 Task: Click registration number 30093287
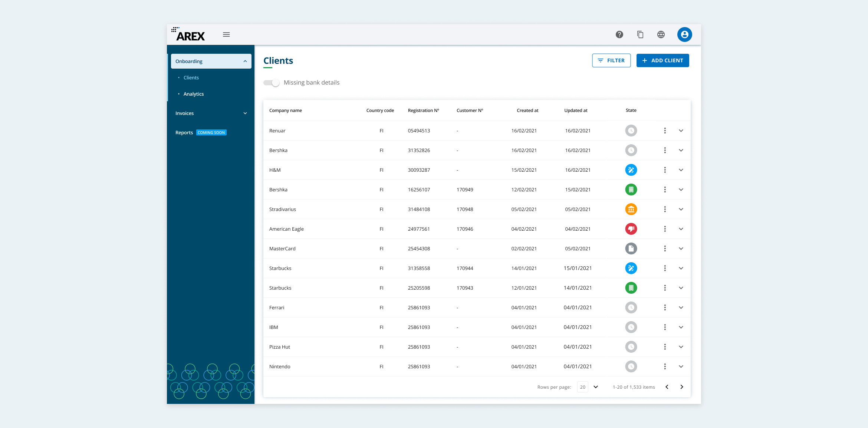(x=419, y=170)
